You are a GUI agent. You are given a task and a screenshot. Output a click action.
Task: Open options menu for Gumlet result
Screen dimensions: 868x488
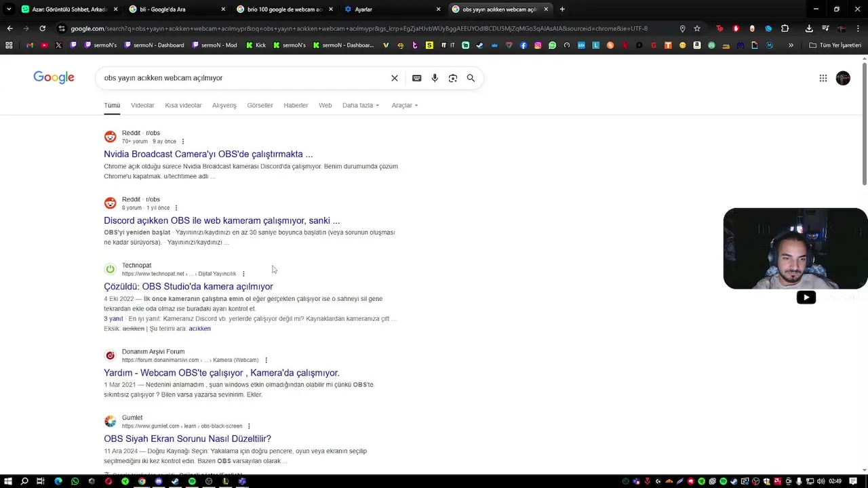coord(249,426)
